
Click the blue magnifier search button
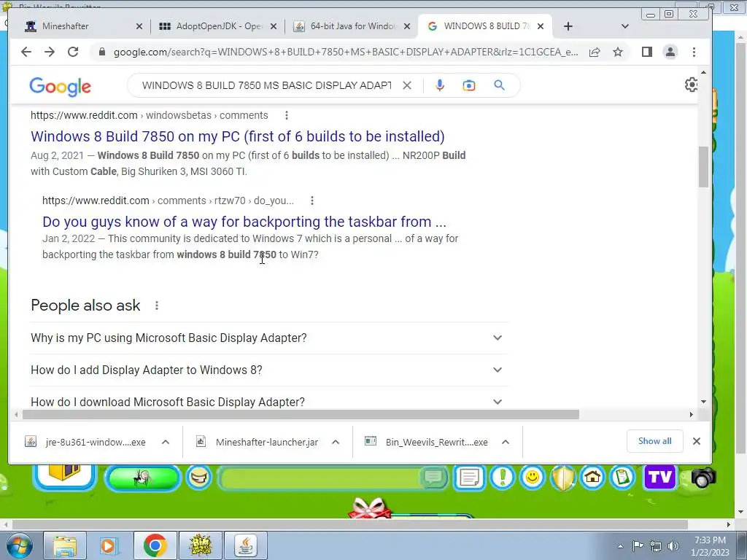coord(499,85)
